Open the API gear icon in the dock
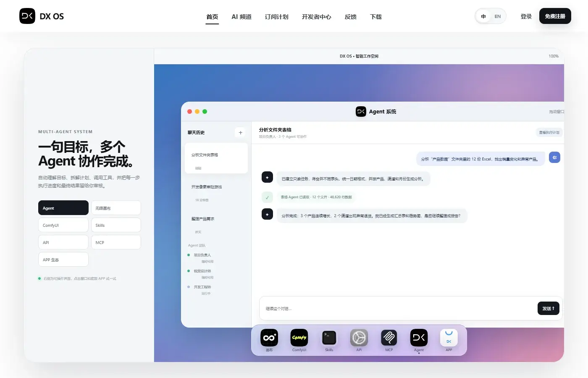588x378 pixels. point(359,338)
